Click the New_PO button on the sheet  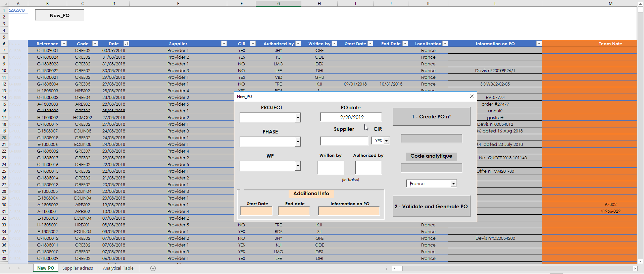tap(60, 15)
